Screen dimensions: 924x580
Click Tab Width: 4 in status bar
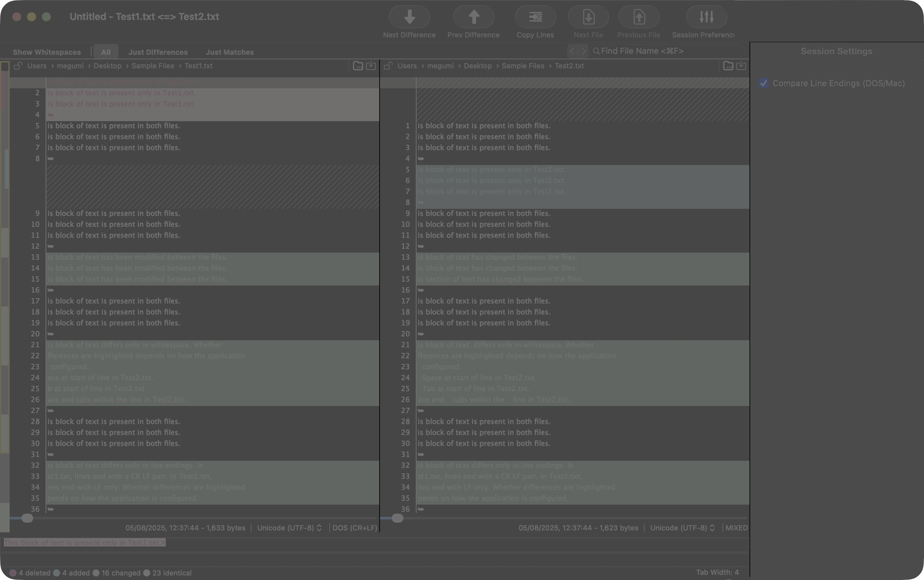pos(717,572)
